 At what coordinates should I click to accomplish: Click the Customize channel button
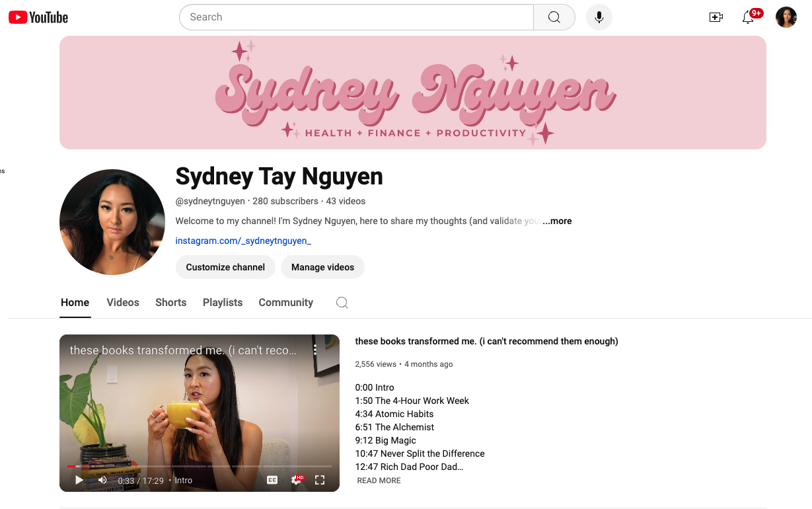[x=225, y=267]
